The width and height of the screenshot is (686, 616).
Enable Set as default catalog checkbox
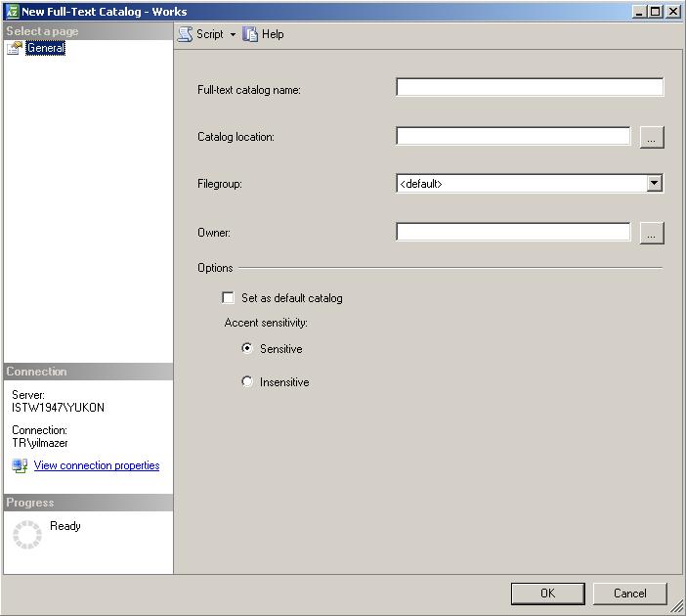point(229,298)
